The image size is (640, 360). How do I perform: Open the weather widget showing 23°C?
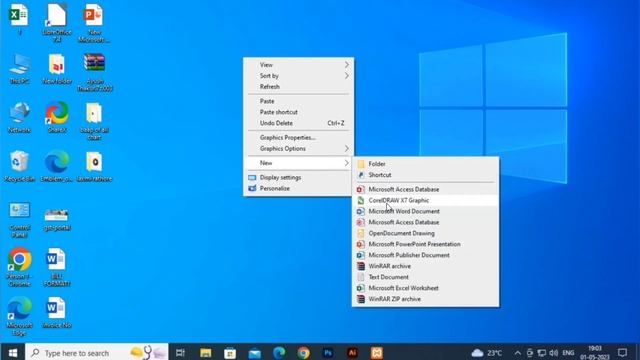[x=487, y=353]
